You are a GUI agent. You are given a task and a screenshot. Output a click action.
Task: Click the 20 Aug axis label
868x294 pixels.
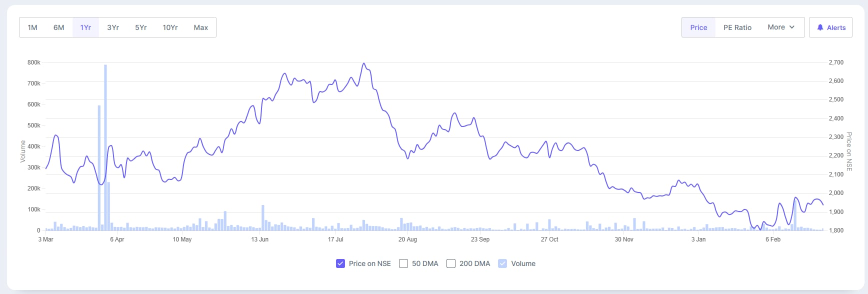[407, 239]
